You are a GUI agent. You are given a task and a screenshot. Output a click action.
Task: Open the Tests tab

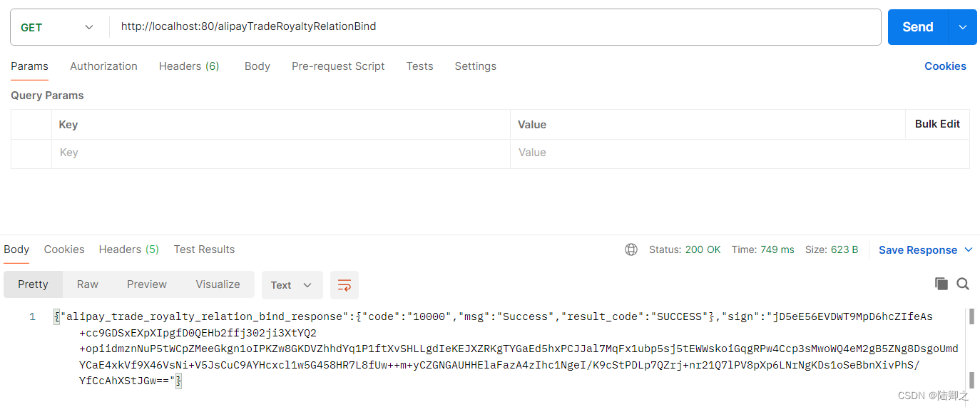click(419, 66)
